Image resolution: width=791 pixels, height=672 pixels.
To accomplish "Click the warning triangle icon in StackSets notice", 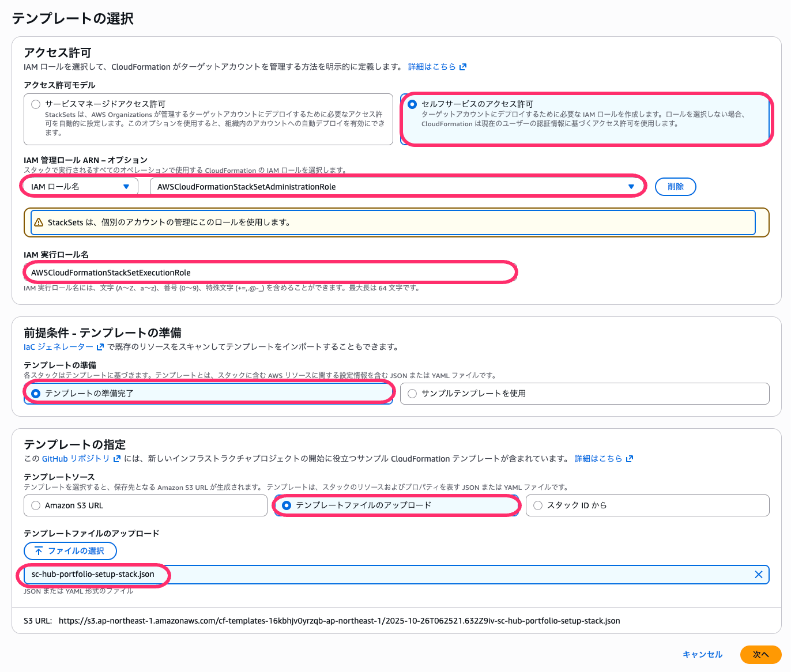I will tap(38, 222).
